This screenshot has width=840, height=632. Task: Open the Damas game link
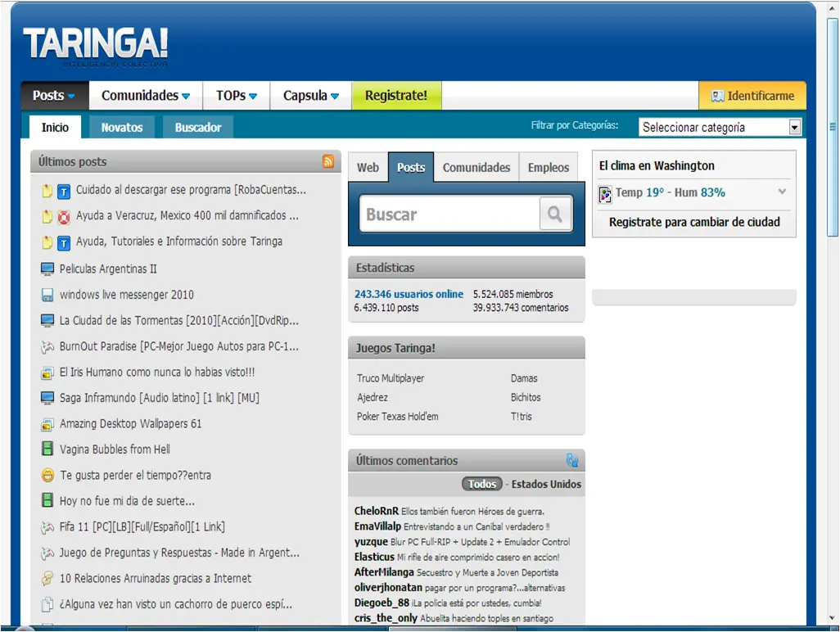click(524, 378)
